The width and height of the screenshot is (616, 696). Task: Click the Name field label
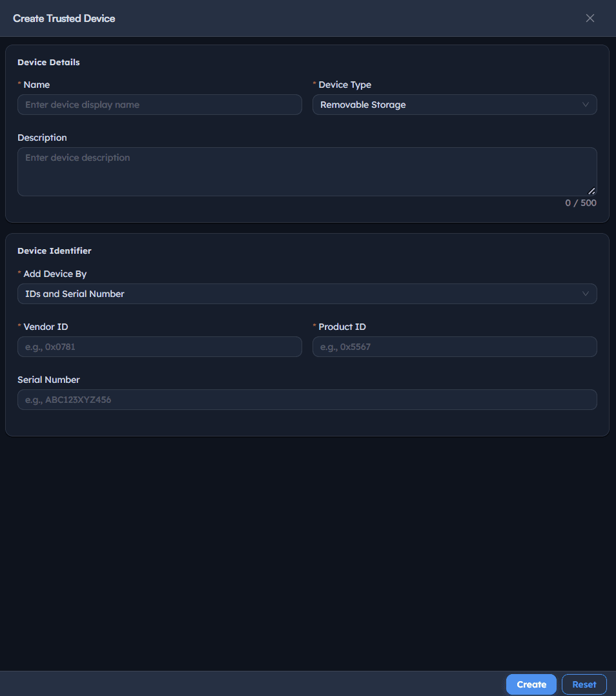pyautogui.click(x=36, y=85)
